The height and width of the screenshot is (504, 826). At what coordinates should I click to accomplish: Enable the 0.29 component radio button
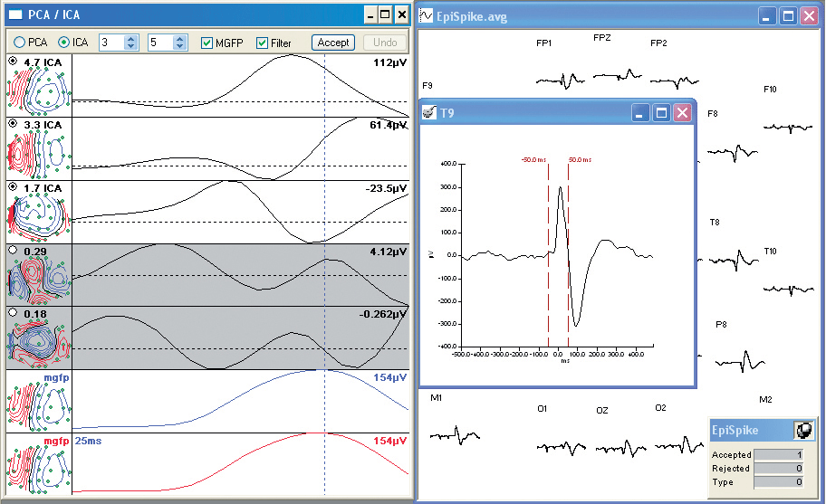coord(13,250)
